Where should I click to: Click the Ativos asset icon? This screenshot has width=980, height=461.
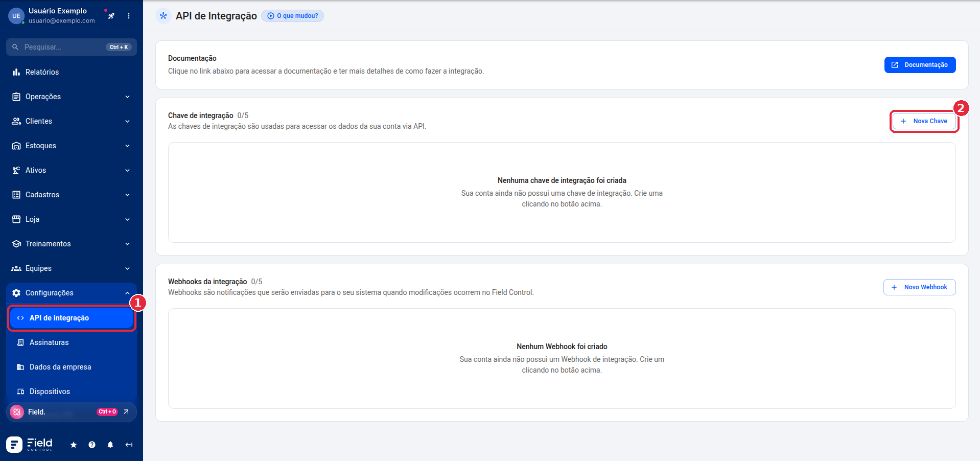click(x=16, y=170)
